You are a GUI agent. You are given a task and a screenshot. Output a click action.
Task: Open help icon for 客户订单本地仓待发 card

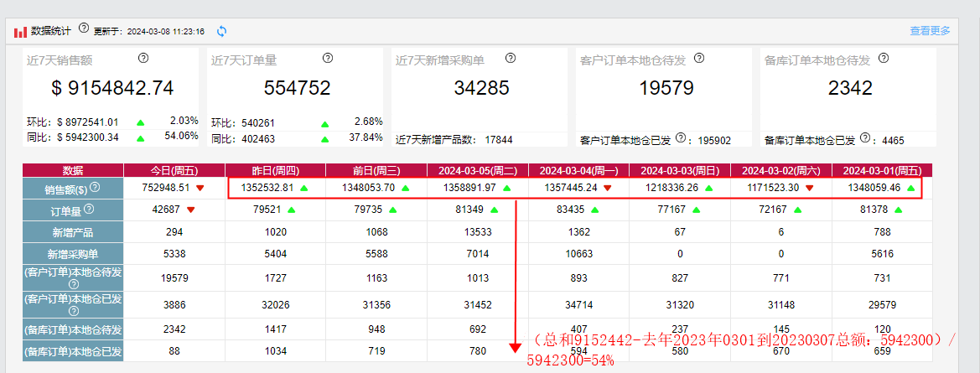699,58
